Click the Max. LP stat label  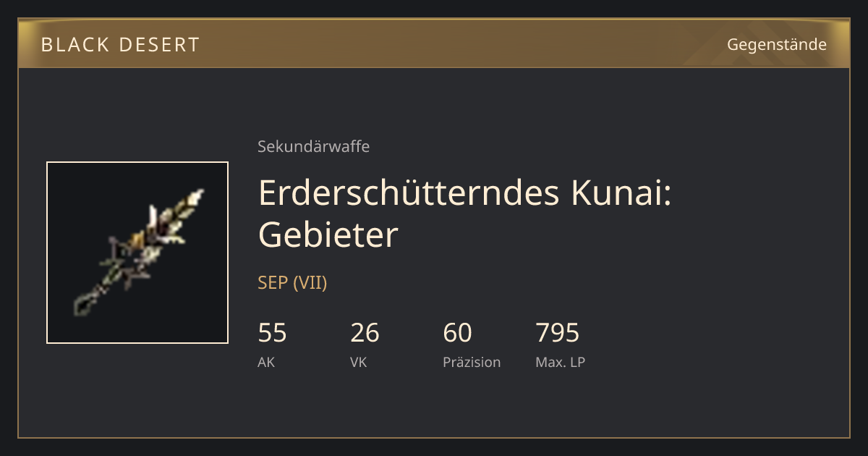560,363
